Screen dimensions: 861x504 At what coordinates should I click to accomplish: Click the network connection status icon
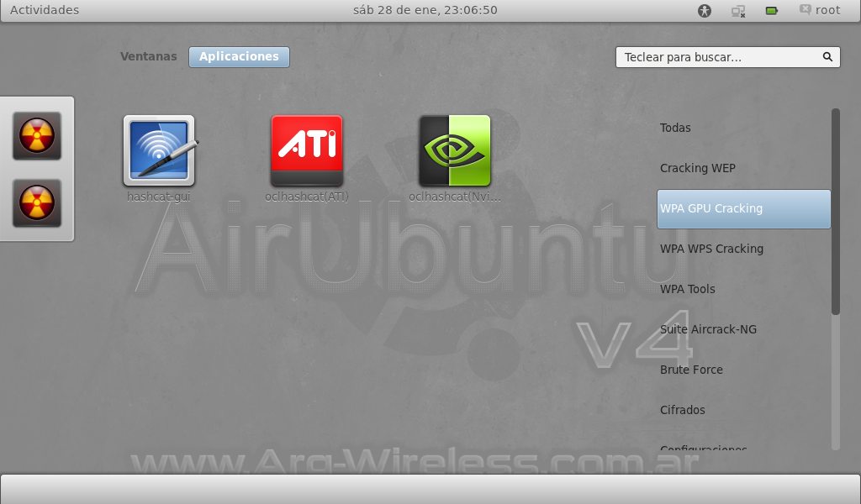coord(738,11)
